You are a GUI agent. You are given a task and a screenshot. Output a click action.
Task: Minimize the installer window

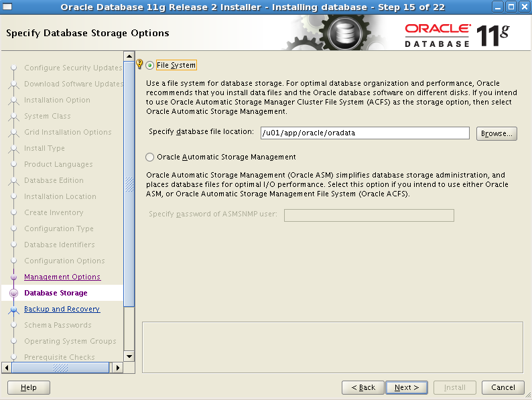(498, 7)
